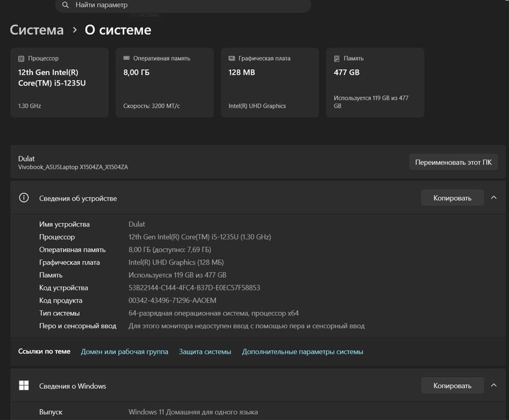
Task: Click the device info circle icon
Action: point(23,197)
